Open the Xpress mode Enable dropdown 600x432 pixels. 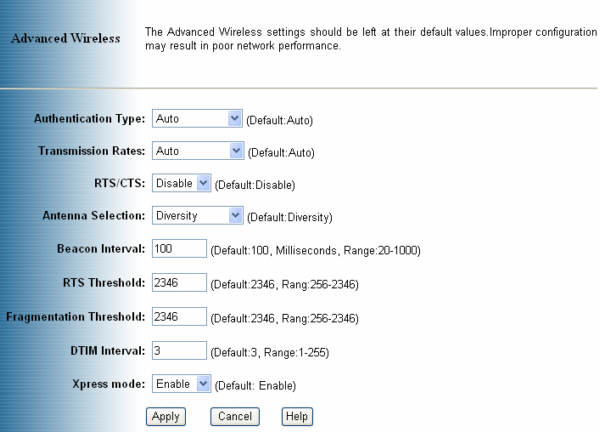181,384
